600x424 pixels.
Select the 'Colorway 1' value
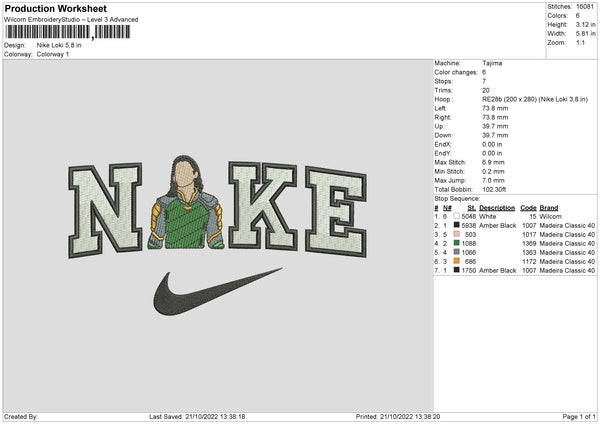[x=53, y=54]
